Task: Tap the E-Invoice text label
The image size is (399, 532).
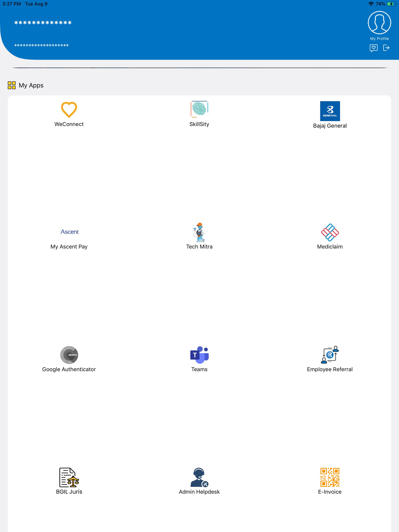Action: (330, 492)
